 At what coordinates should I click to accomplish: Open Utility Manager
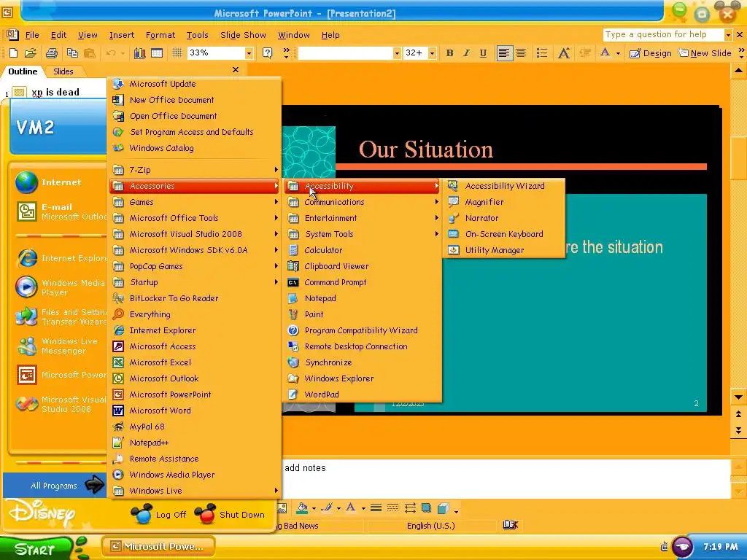coord(503,251)
